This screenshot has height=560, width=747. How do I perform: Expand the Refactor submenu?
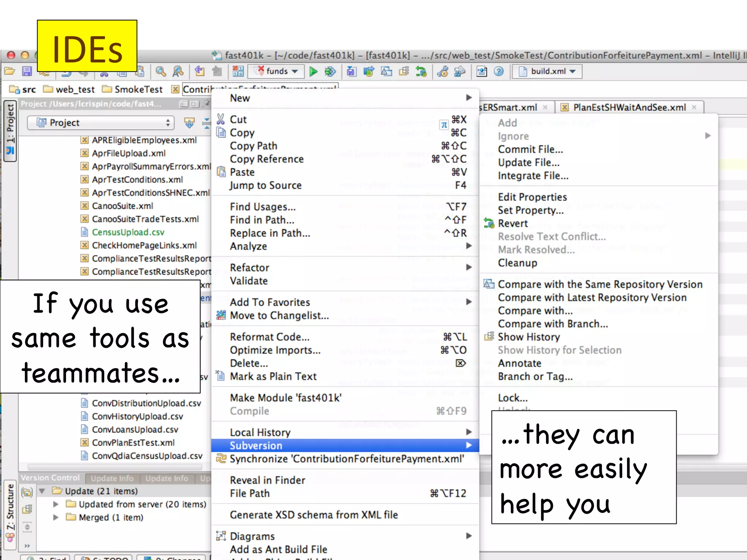345,268
